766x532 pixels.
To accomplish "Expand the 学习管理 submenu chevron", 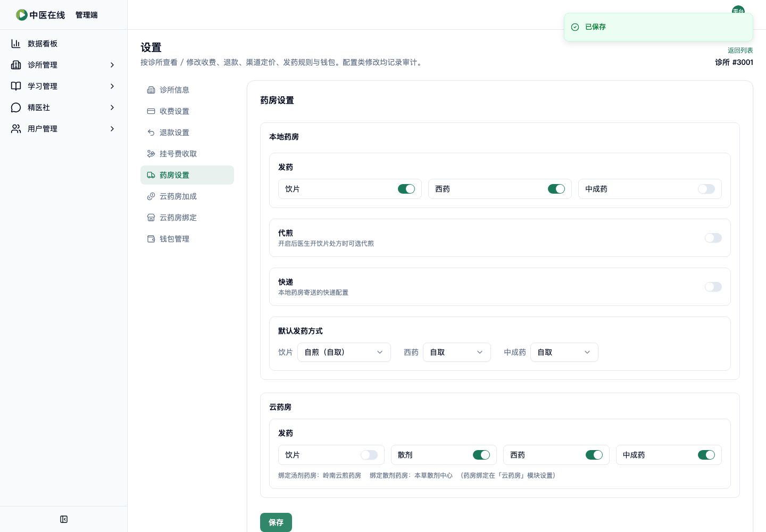I will 112,86.
